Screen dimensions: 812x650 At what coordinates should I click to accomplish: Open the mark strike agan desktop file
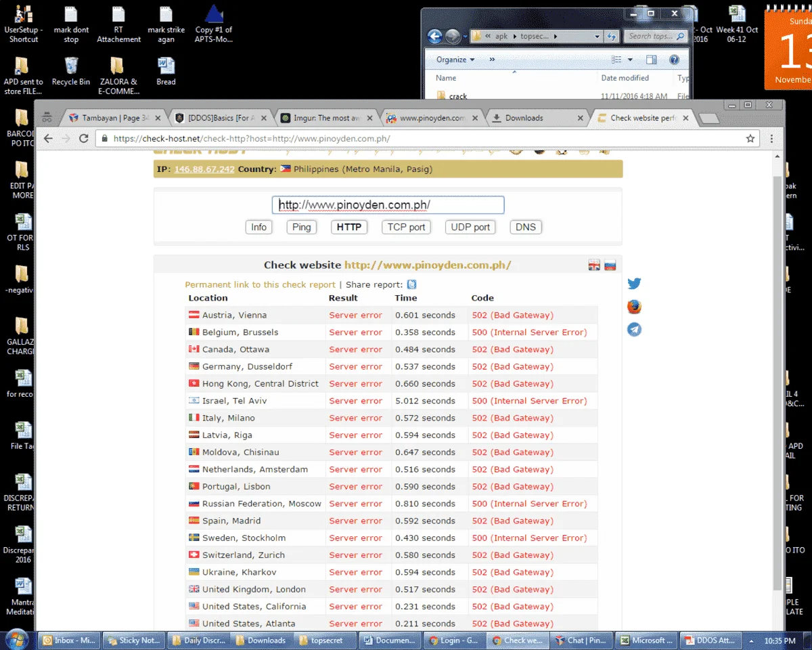pyautogui.click(x=166, y=24)
